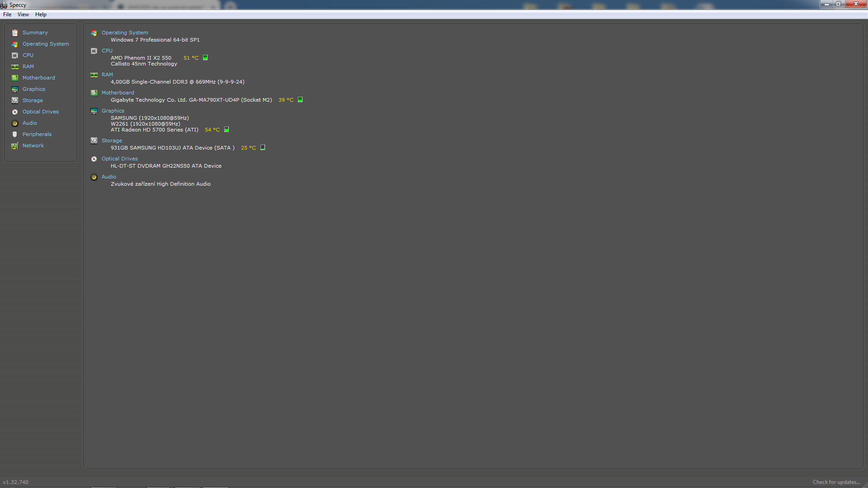Open the Graphics heading link in summary

tap(113, 111)
